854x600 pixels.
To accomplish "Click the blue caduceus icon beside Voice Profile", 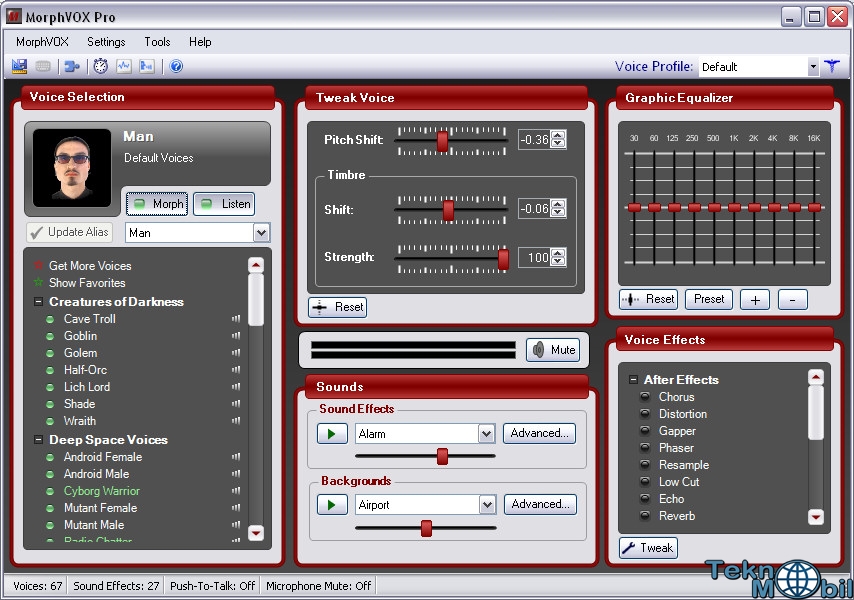I will click(832, 66).
